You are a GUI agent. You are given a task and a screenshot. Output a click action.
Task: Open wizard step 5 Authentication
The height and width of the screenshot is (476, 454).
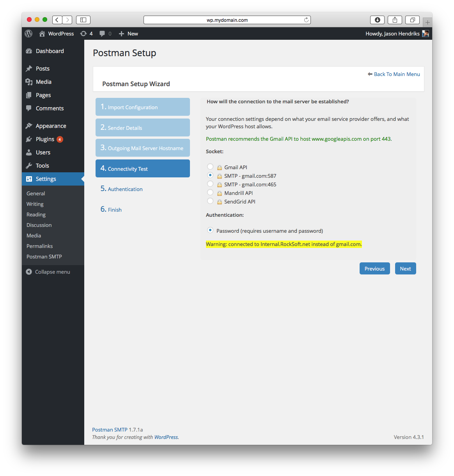pyautogui.click(x=121, y=189)
